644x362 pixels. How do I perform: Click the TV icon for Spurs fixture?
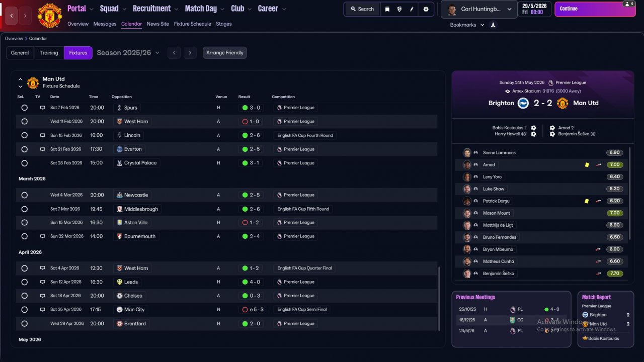43,108
